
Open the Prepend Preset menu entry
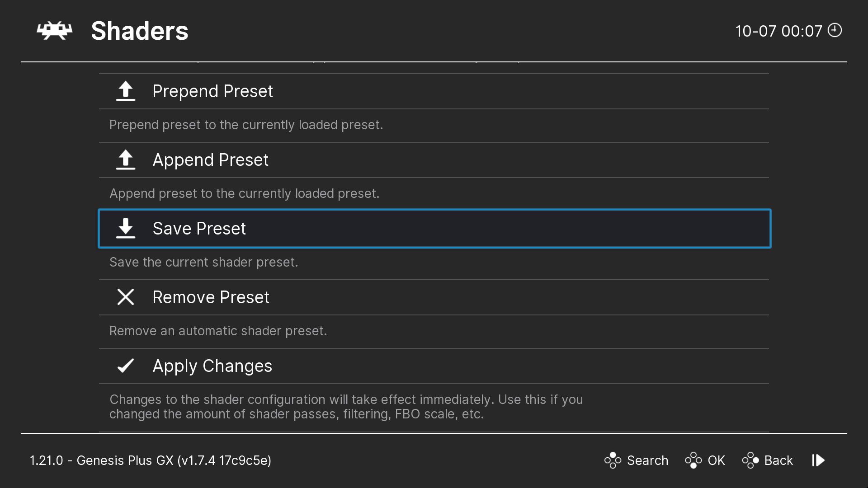pyautogui.click(x=434, y=91)
